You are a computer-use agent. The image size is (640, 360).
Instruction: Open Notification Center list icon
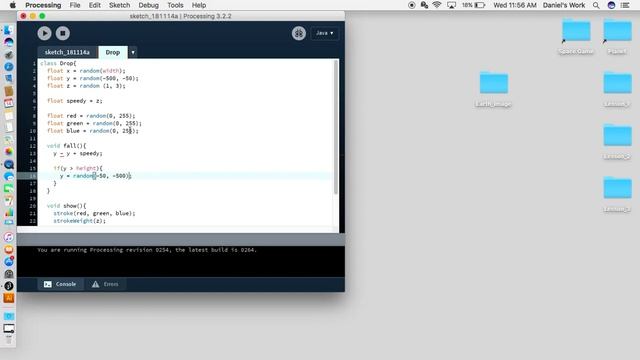click(625, 5)
